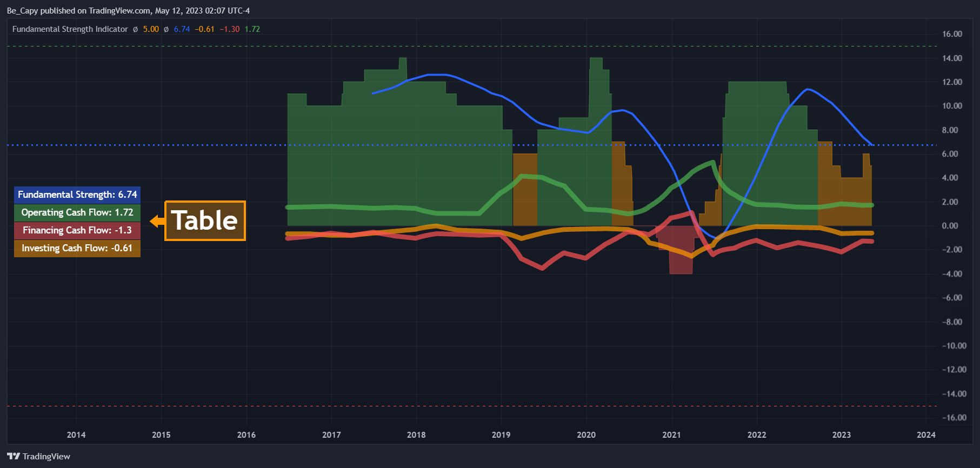980x468 pixels.
Task: Click the red -1.30 legend value
Action: click(x=230, y=29)
